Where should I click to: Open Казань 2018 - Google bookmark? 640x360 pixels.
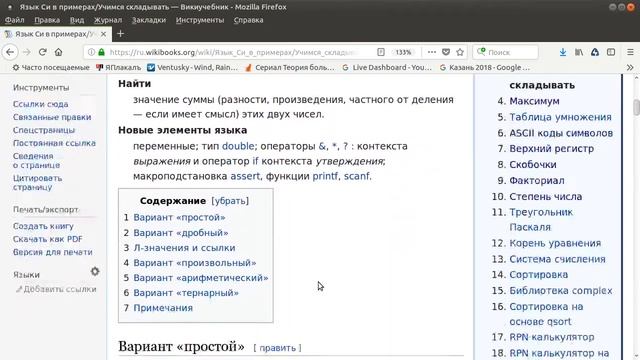[x=485, y=67]
